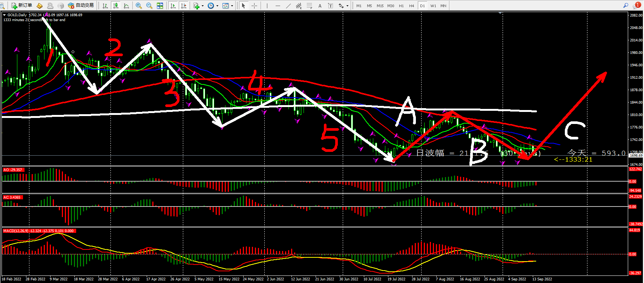Toggle the 自动交易 AutoTrading button

(x=81, y=6)
